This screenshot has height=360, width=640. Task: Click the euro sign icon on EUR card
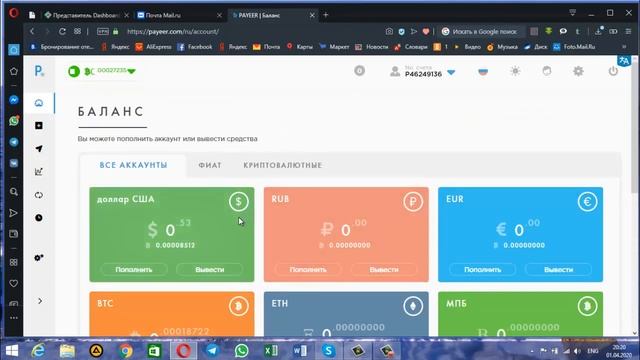(587, 201)
